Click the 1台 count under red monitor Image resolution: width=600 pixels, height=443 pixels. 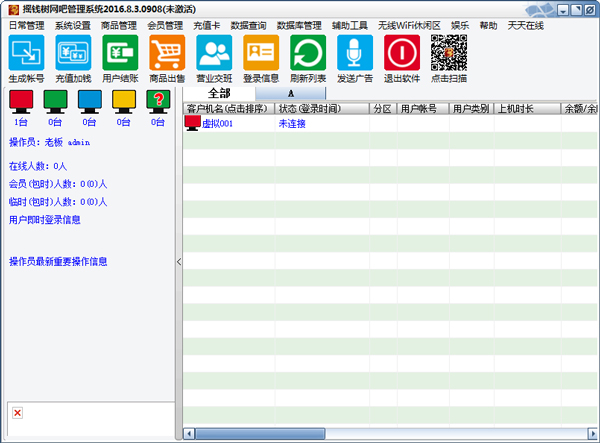click(x=21, y=122)
